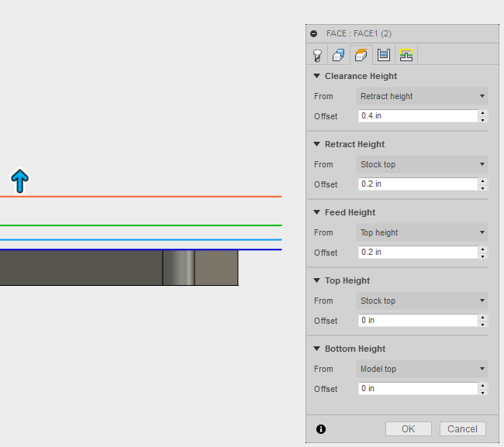504x447 pixels.
Task: Click the info icon at the dialog bottom
Action: [x=321, y=429]
